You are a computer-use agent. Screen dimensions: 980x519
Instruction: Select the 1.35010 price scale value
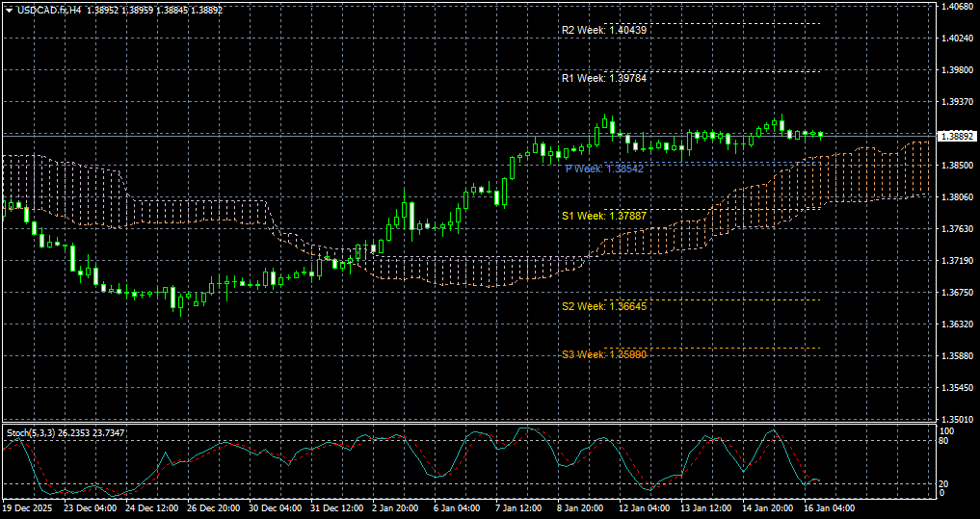960,419
